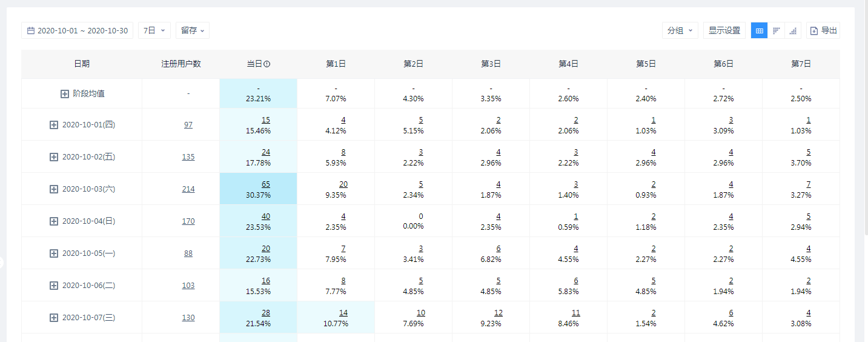Switch to upper-left triangle view icon
Viewport: 868px width, 342px height.
(x=776, y=30)
